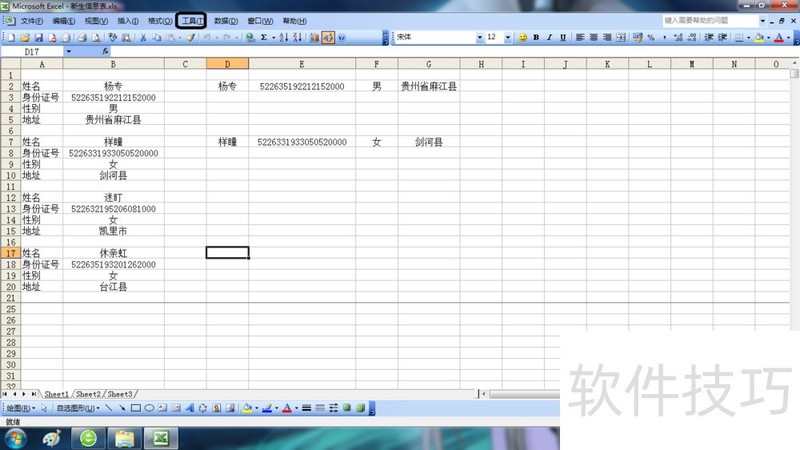Open the 编辑(E) menu

click(x=64, y=21)
